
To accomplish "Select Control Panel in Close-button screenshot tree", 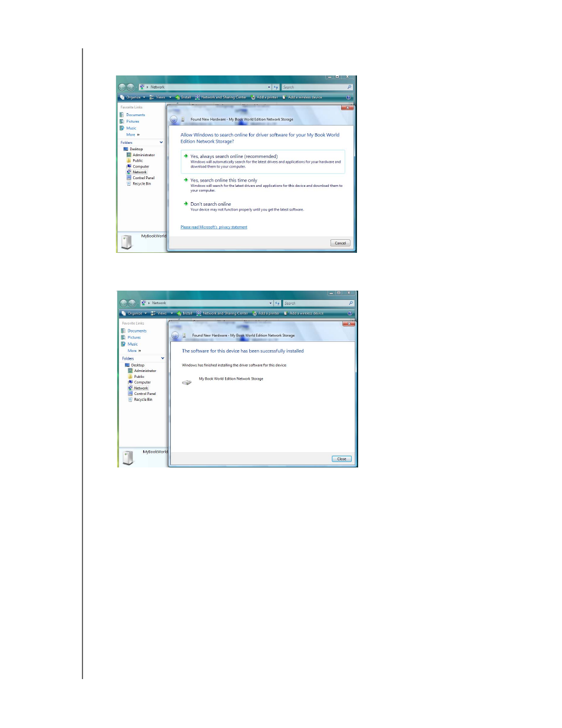I will point(142,393).
